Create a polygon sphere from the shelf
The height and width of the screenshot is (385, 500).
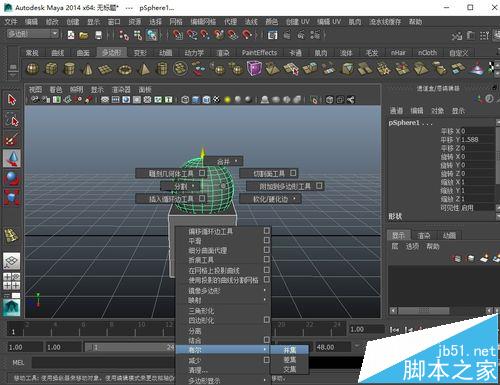pos(32,69)
